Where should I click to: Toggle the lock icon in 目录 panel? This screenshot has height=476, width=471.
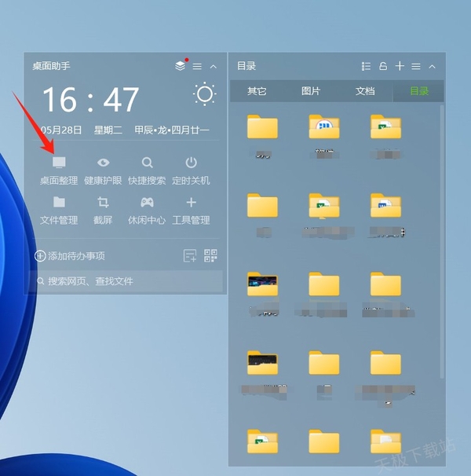[x=383, y=66]
